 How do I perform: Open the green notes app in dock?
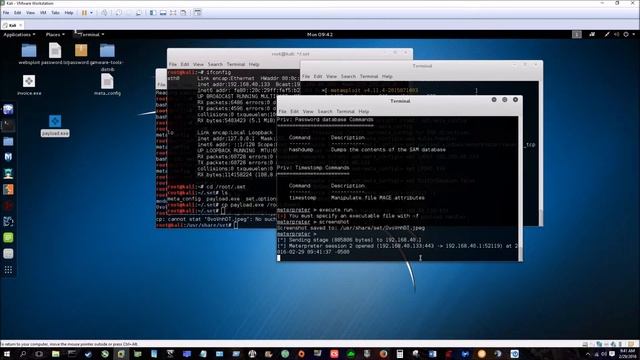[x=8, y=238]
